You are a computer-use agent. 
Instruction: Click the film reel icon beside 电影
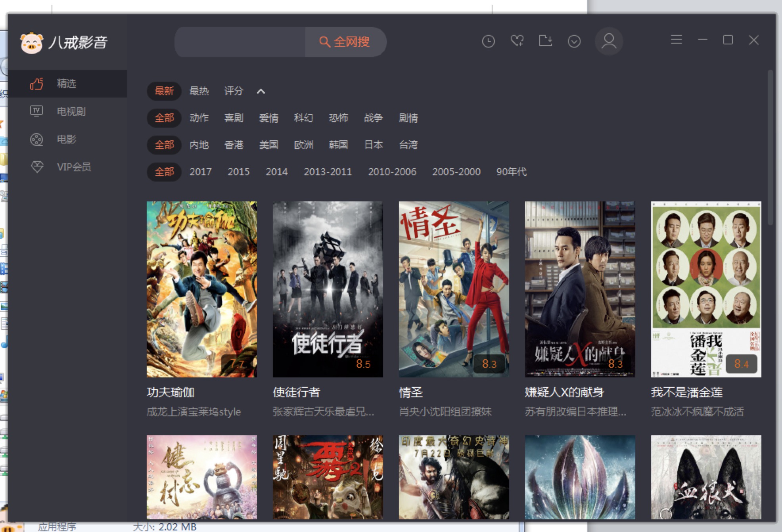(36, 139)
